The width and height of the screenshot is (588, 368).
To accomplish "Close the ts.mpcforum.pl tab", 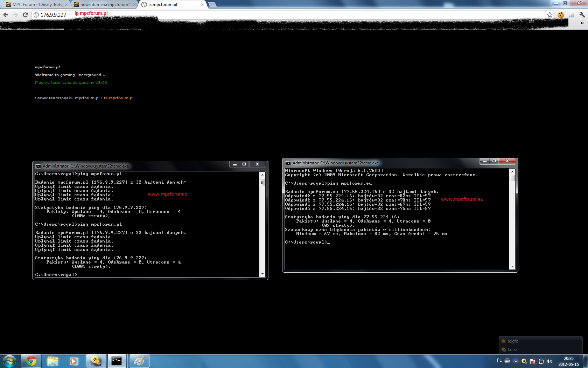I will point(202,5).
